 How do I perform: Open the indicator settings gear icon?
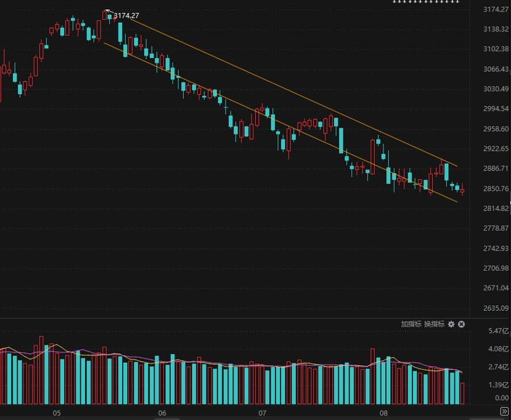tap(451, 324)
